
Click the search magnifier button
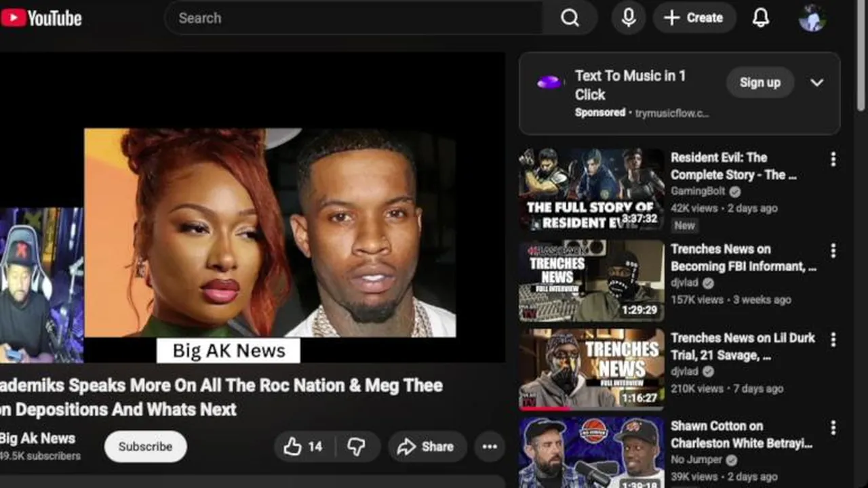pos(570,18)
